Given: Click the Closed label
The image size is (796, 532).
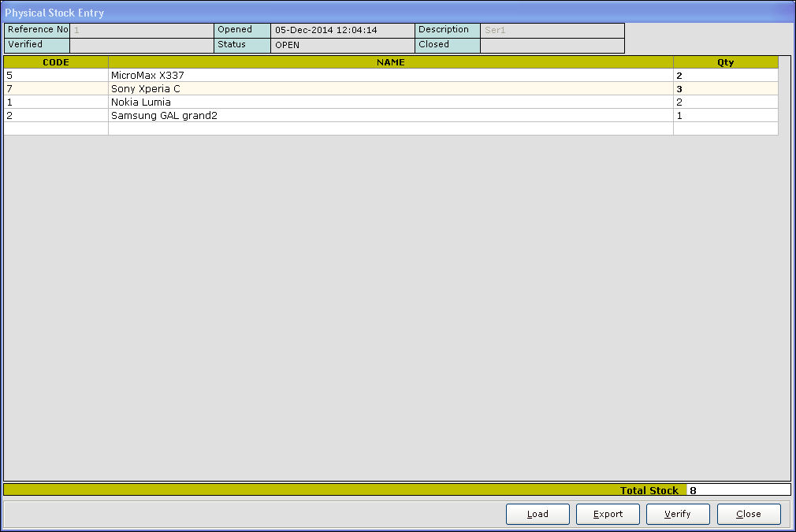Looking at the screenshot, I should pos(447,45).
